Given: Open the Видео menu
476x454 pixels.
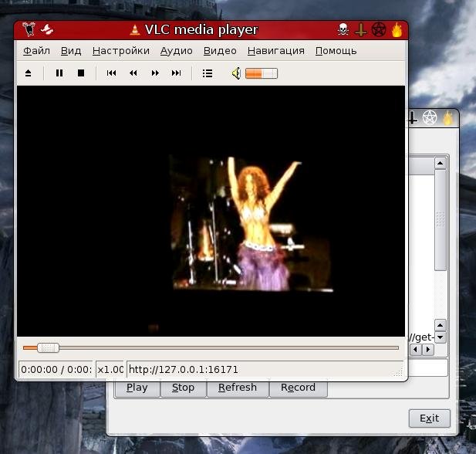Looking at the screenshot, I should point(220,51).
